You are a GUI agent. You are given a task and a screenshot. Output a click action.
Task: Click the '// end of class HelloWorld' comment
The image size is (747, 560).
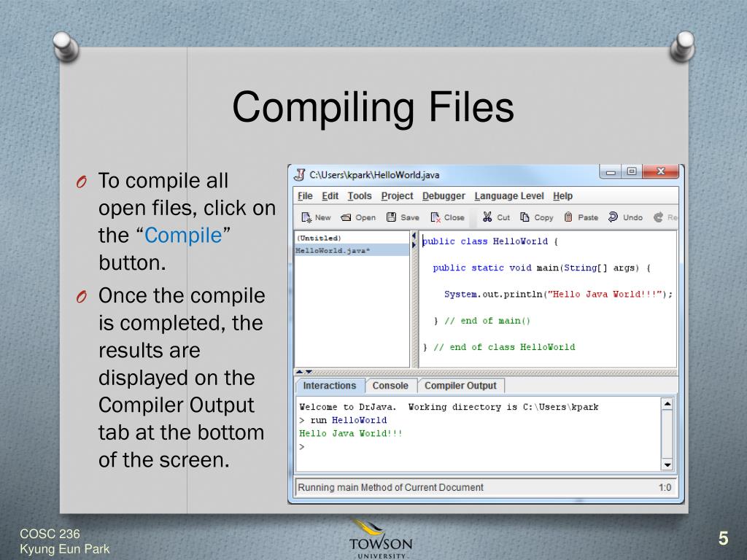click(x=504, y=347)
